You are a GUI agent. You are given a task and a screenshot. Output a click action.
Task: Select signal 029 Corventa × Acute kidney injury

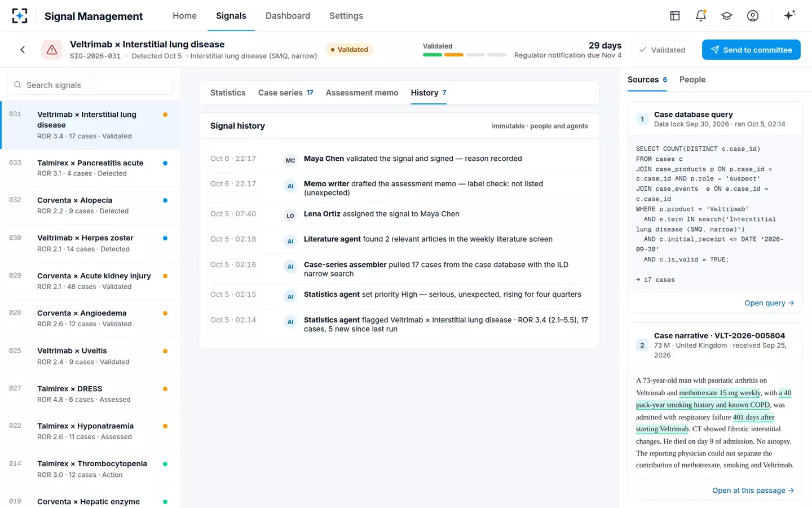(x=90, y=281)
